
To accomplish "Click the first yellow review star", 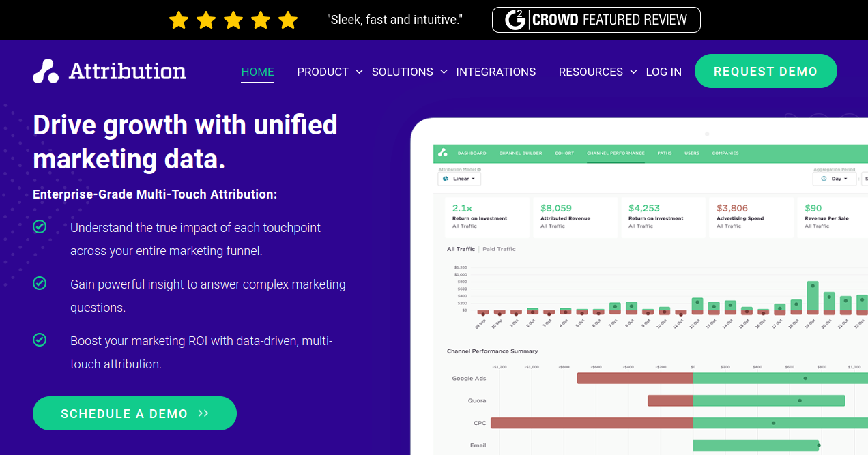I will click(x=179, y=20).
